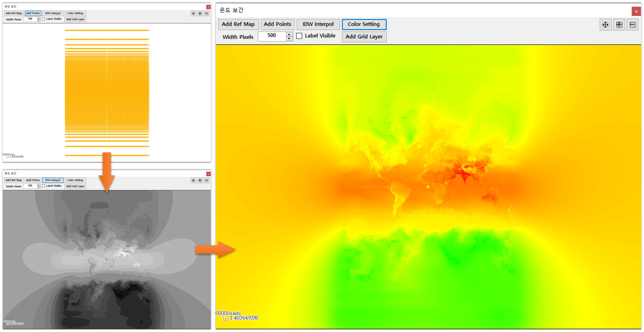The width and height of the screenshot is (644, 332).
Task: Click IDW Interpol in top-left window
Action: [53, 13]
